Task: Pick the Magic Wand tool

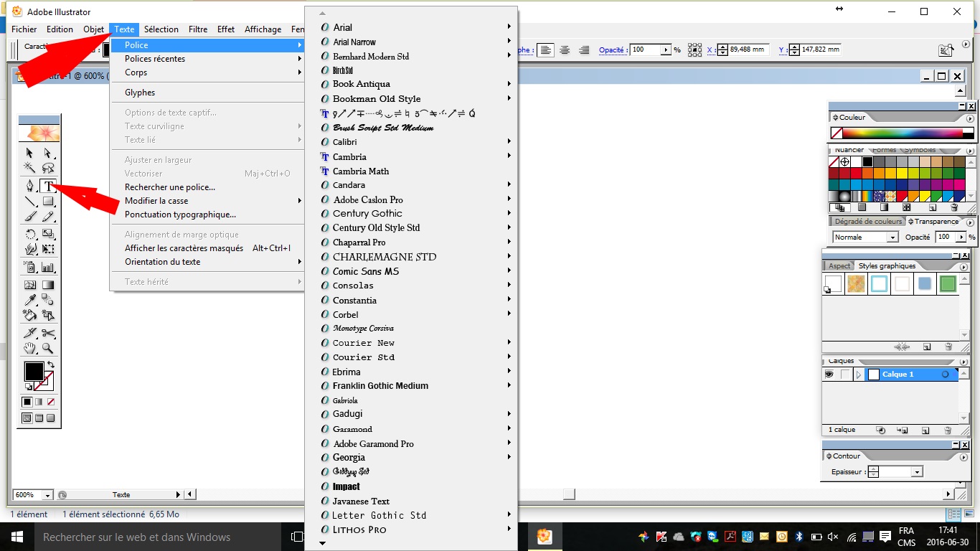Action: tap(30, 168)
